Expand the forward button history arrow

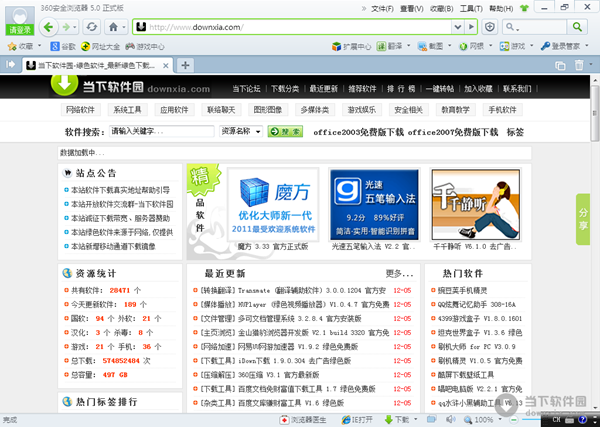(75, 27)
